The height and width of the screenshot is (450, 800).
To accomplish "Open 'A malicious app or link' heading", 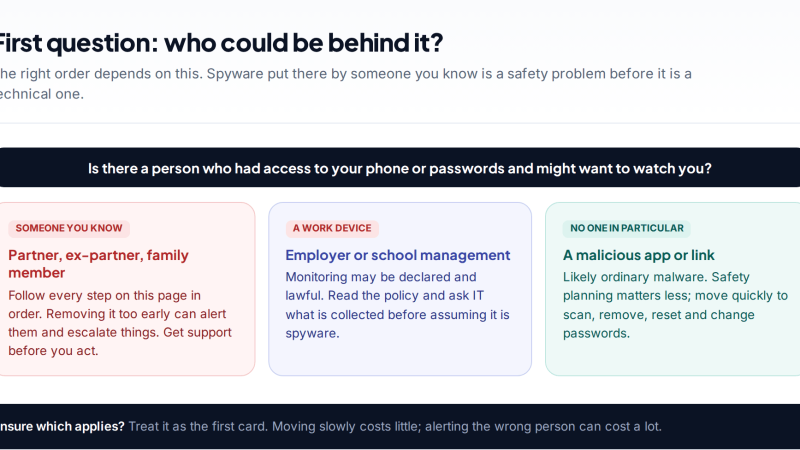I will (638, 255).
